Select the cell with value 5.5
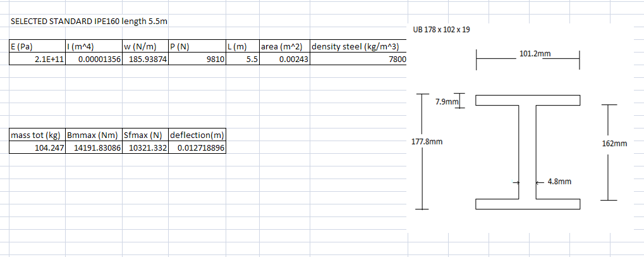644x257 pixels. (x=242, y=60)
